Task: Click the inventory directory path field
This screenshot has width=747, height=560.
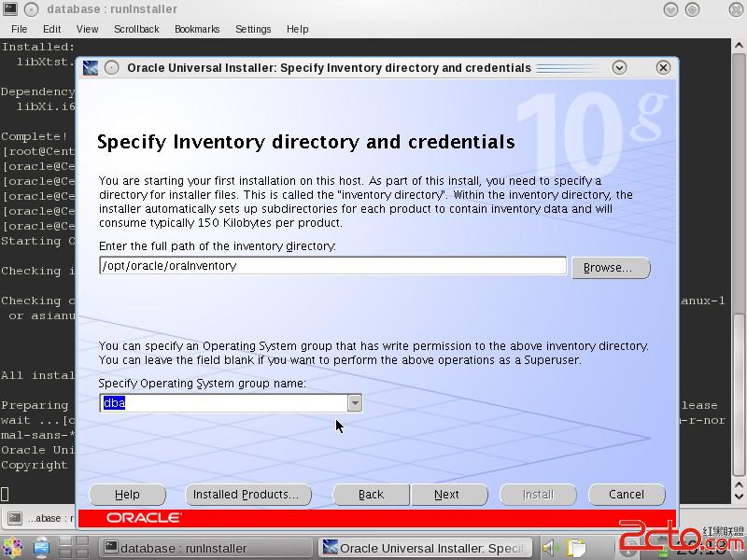Action: [x=333, y=266]
